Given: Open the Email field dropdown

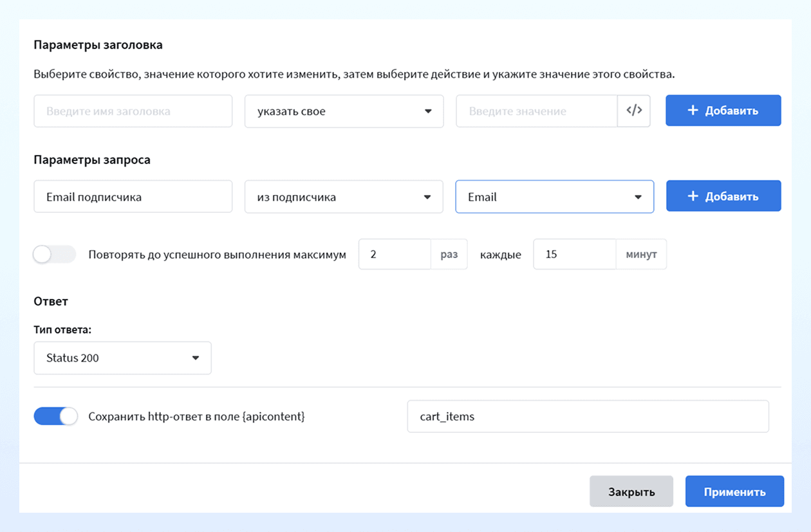Looking at the screenshot, I should coord(555,197).
